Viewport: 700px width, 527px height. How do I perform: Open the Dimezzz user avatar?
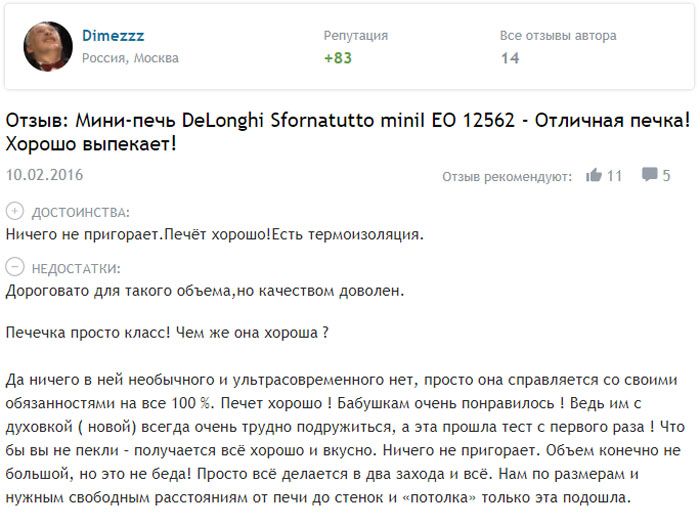48,47
